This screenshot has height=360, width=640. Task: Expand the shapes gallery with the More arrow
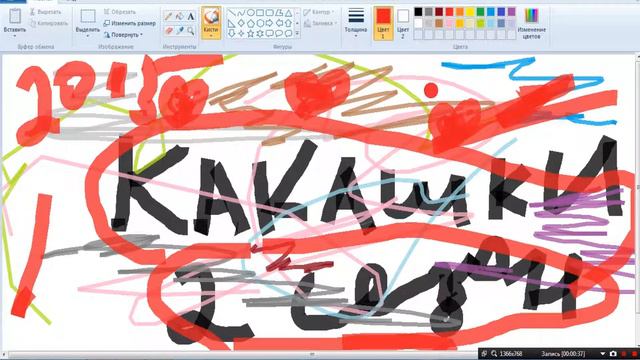[x=298, y=33]
